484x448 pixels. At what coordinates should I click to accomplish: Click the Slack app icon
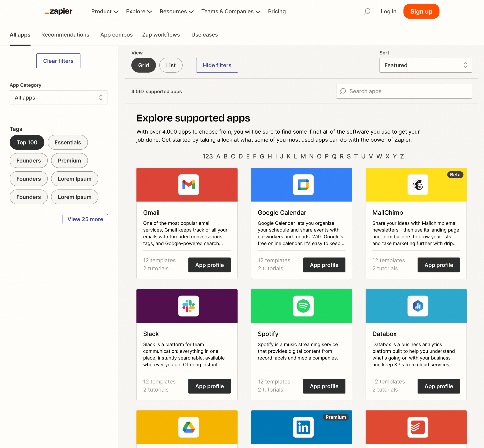click(x=189, y=306)
